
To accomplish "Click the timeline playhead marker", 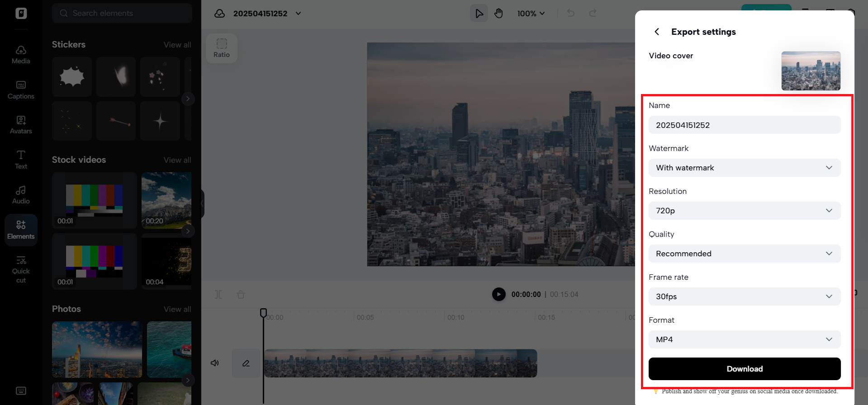I will point(263,312).
